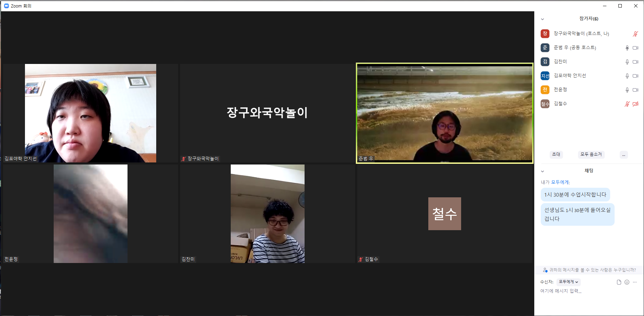644x316 pixels.
Task: Click the file attach icon in chat
Action: [619, 282]
